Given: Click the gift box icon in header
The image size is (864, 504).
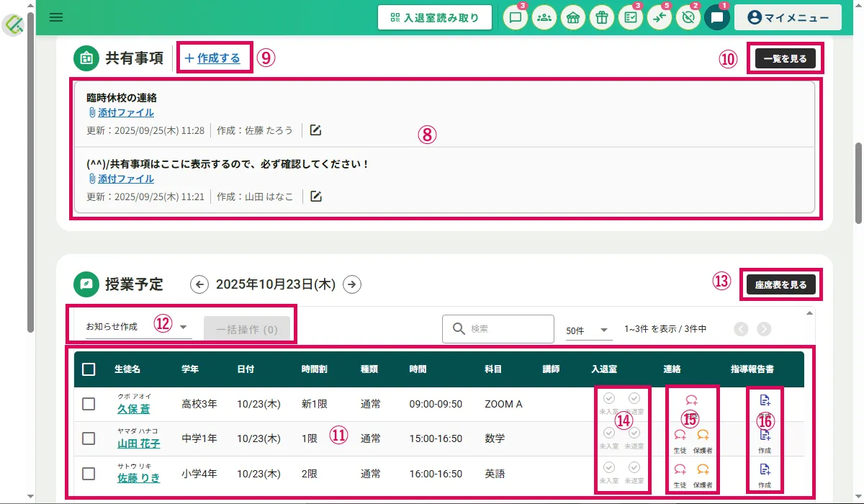Looking at the screenshot, I should (601, 18).
